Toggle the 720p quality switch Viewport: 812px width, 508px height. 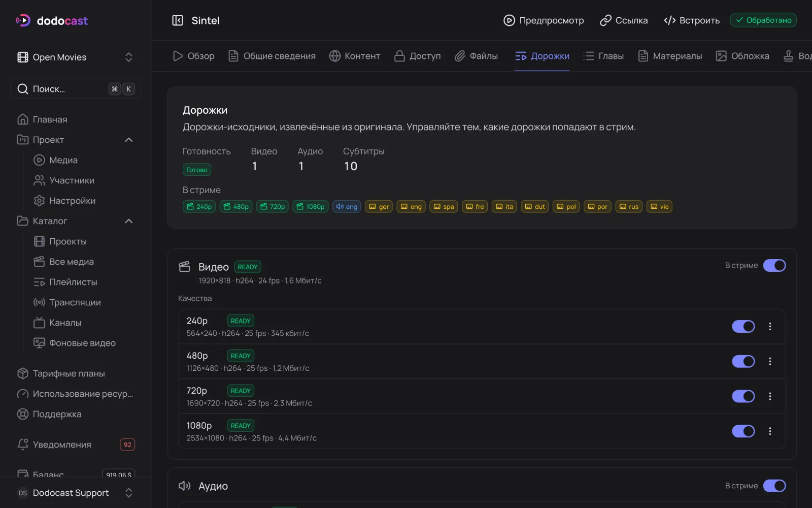point(743,396)
